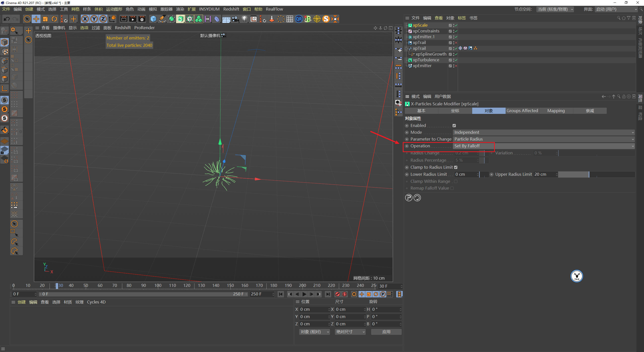
Task: Activate the Scale tool in top toolbar
Action: pos(45,19)
